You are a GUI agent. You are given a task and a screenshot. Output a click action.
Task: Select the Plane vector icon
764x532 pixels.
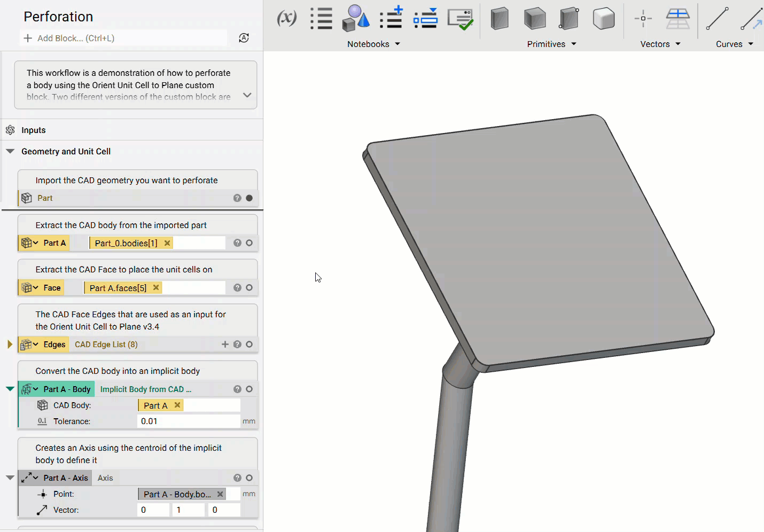678,19
